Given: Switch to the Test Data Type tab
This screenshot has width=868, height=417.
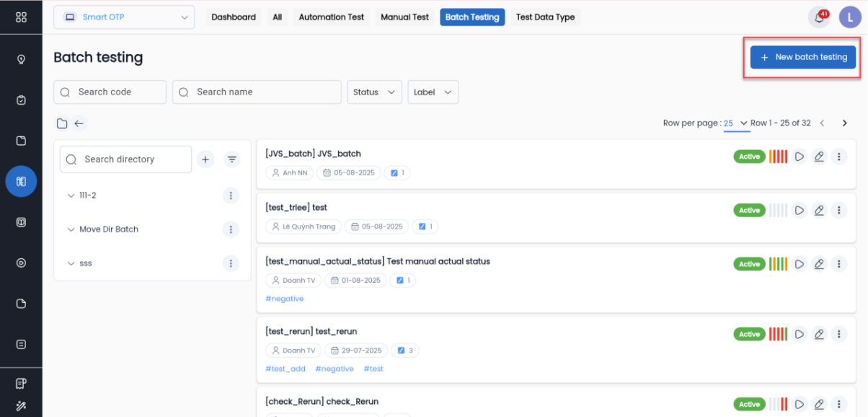Looking at the screenshot, I should [x=545, y=17].
